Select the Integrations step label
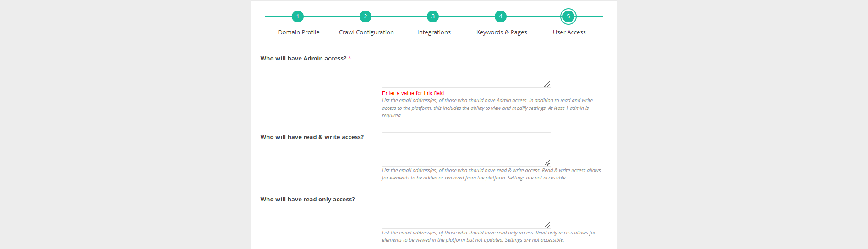Image resolution: width=868 pixels, height=249 pixels. pyautogui.click(x=434, y=32)
